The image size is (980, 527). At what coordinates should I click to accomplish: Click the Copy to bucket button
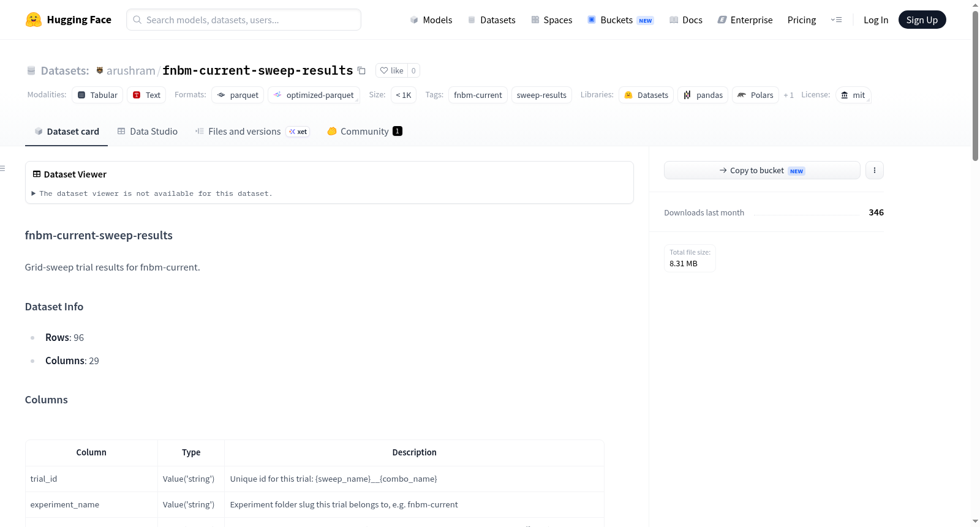[x=762, y=170]
